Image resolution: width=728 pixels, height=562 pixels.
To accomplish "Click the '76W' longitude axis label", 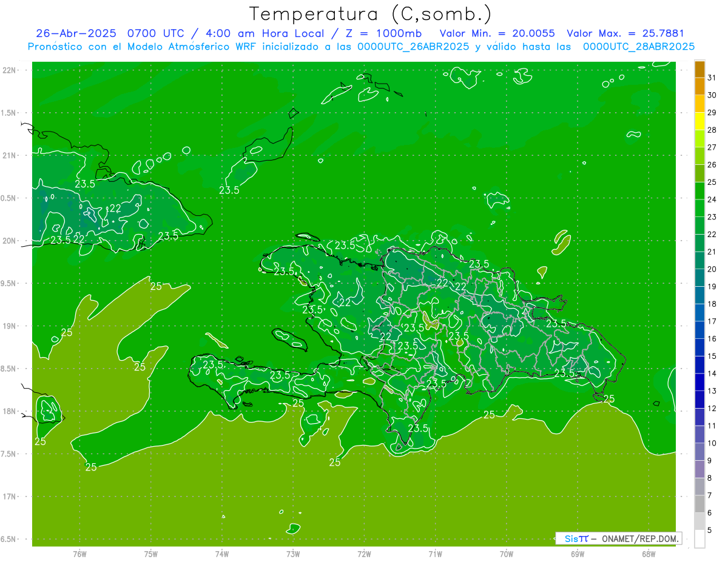I will click(x=79, y=554).
